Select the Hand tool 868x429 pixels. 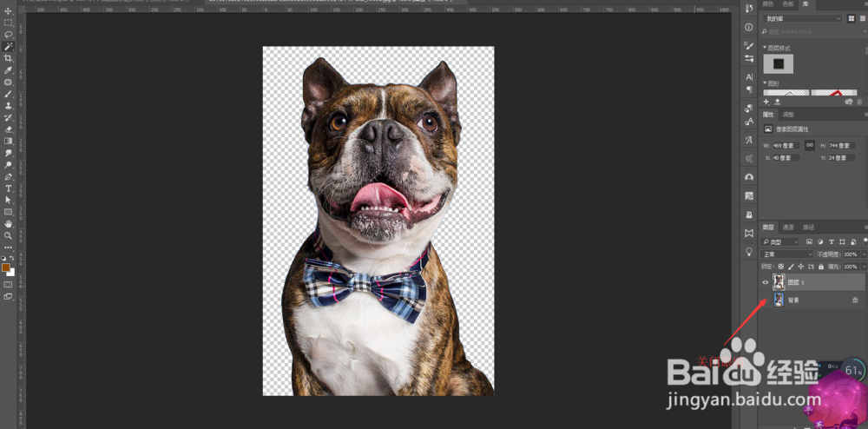pos(9,224)
